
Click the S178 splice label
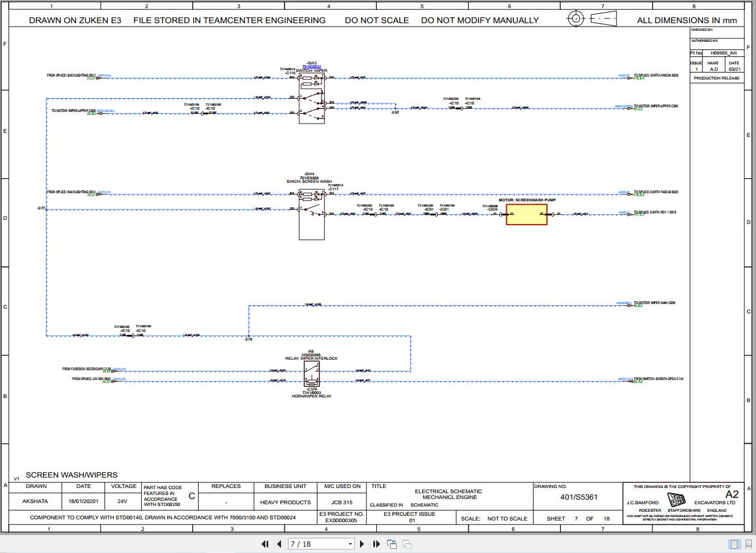tap(249, 339)
